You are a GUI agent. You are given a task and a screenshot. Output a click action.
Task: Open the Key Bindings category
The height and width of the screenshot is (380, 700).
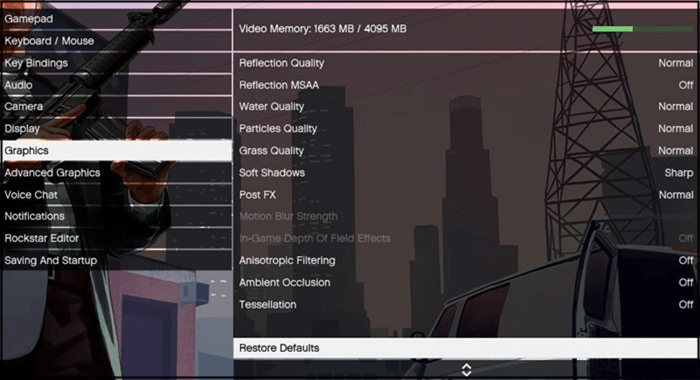coord(117,63)
